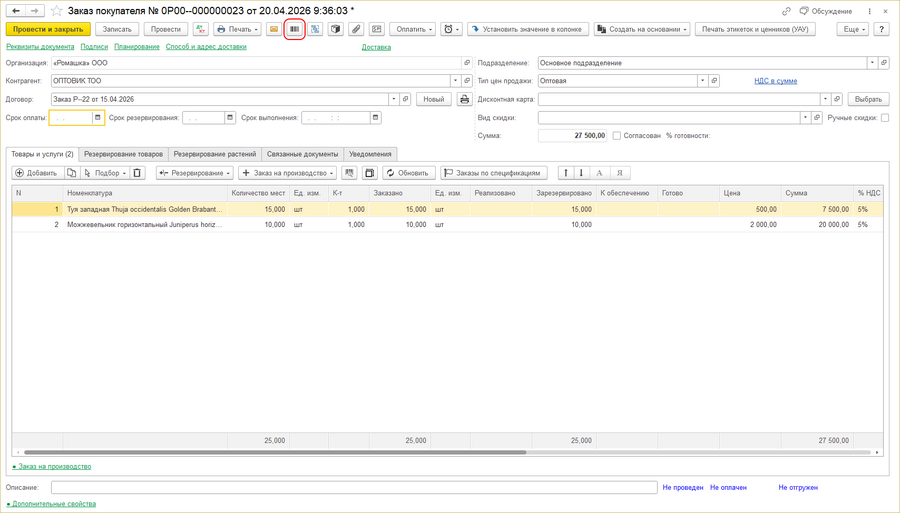The width and height of the screenshot is (900, 513).
Task: Open the Срок выполнения calendar picker
Action: point(375,118)
